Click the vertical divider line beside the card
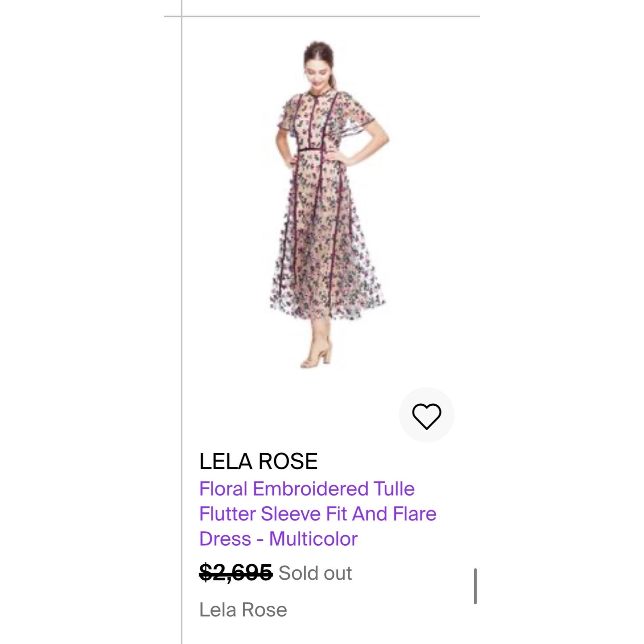The image size is (644, 644). coord(182,322)
